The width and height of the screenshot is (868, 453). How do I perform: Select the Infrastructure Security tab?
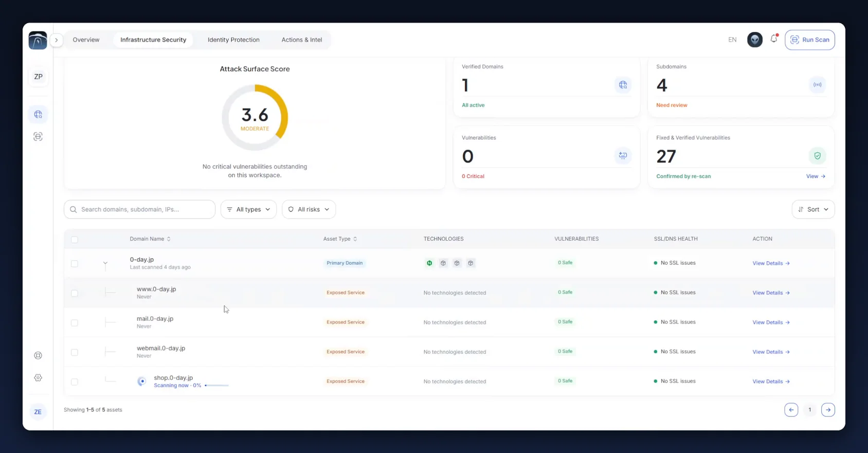[x=153, y=40]
